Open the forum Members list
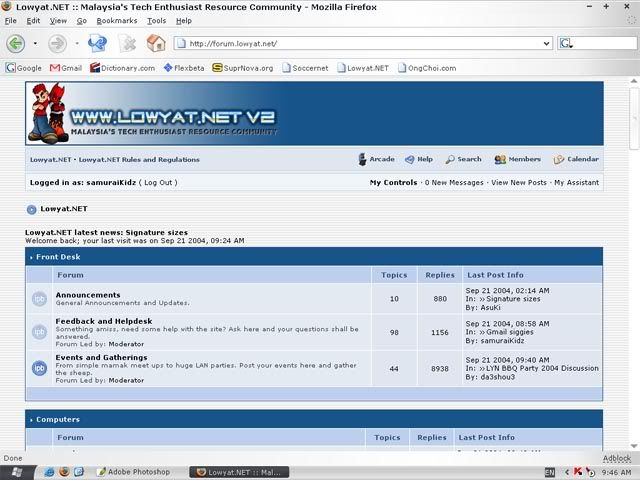This screenshot has height=480, width=640. [x=518, y=159]
